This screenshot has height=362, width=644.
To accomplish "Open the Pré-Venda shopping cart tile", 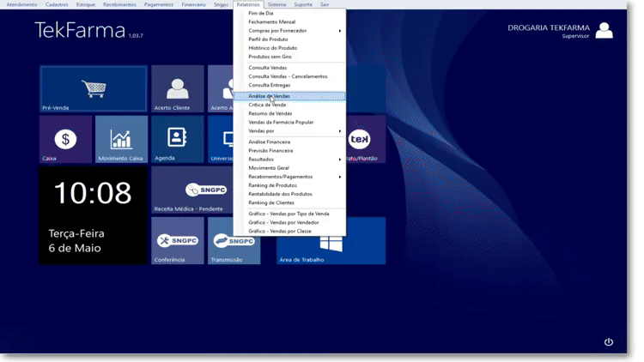I will click(92, 88).
